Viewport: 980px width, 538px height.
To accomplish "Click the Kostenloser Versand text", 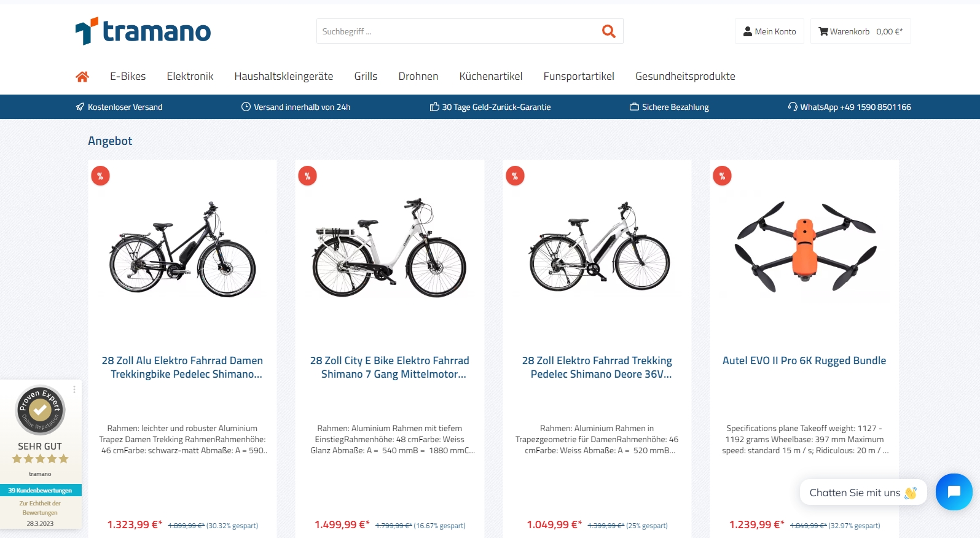I will (125, 107).
